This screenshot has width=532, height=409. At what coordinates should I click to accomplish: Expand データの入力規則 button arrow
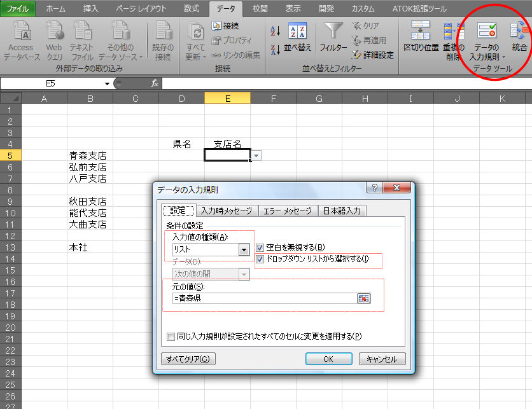coord(503,57)
